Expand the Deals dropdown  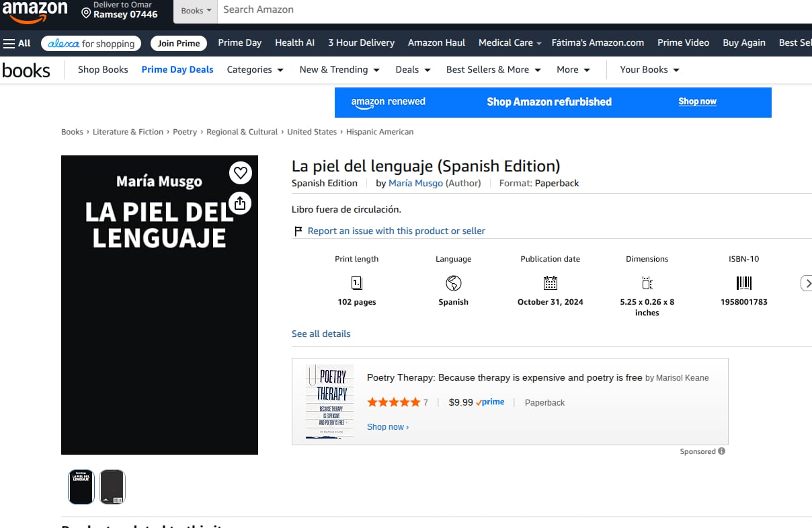413,69
